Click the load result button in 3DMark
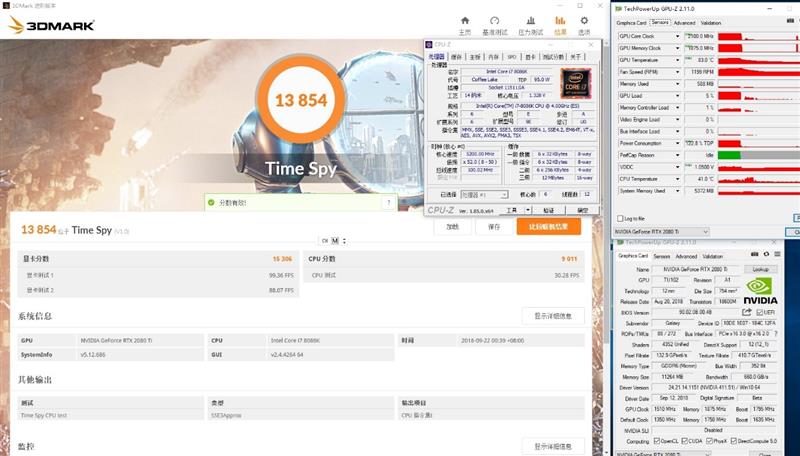Viewport: 800px width, 456px height. click(x=453, y=226)
